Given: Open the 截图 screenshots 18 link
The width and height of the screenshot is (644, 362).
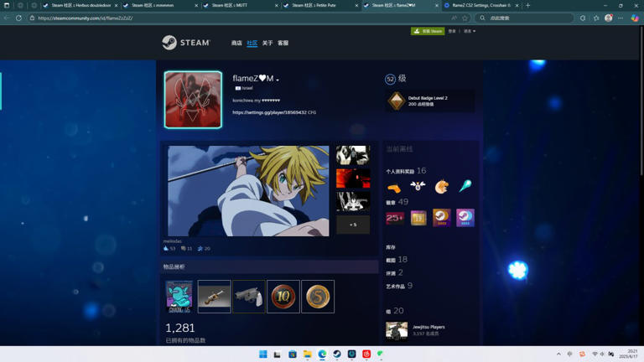Looking at the screenshot, I should [397, 260].
